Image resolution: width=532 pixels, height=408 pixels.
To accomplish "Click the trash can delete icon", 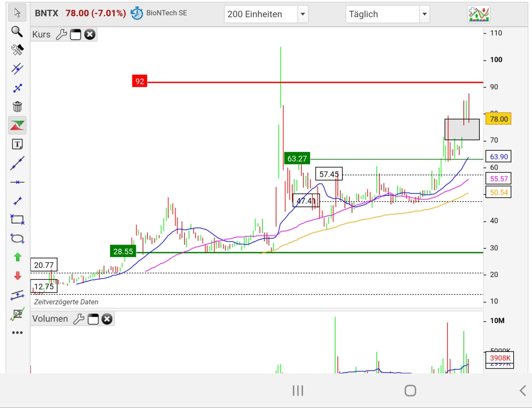I will [x=17, y=106].
